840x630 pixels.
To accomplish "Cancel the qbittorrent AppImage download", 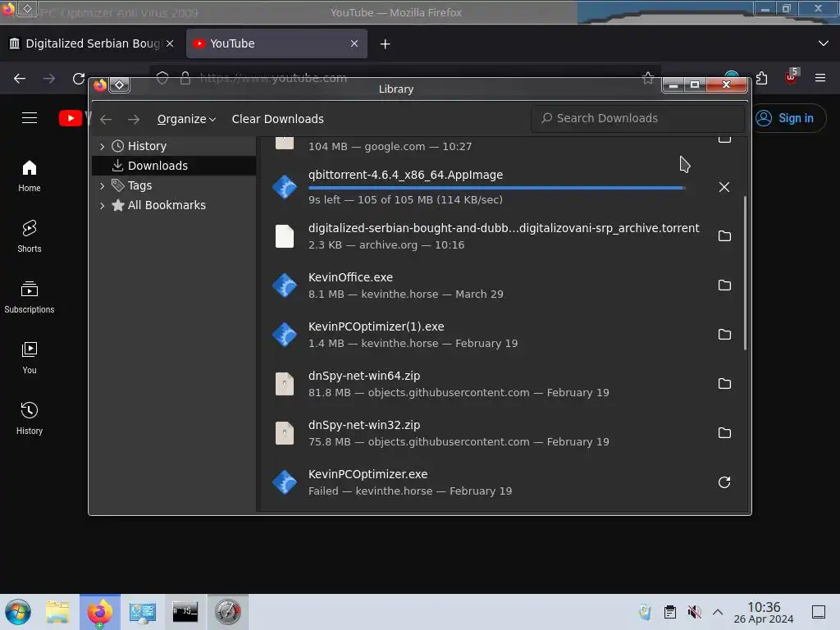I will coord(724,187).
